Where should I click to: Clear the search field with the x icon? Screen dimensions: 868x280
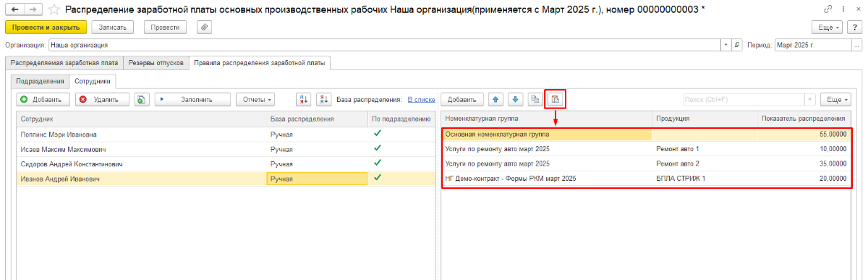[x=810, y=99]
